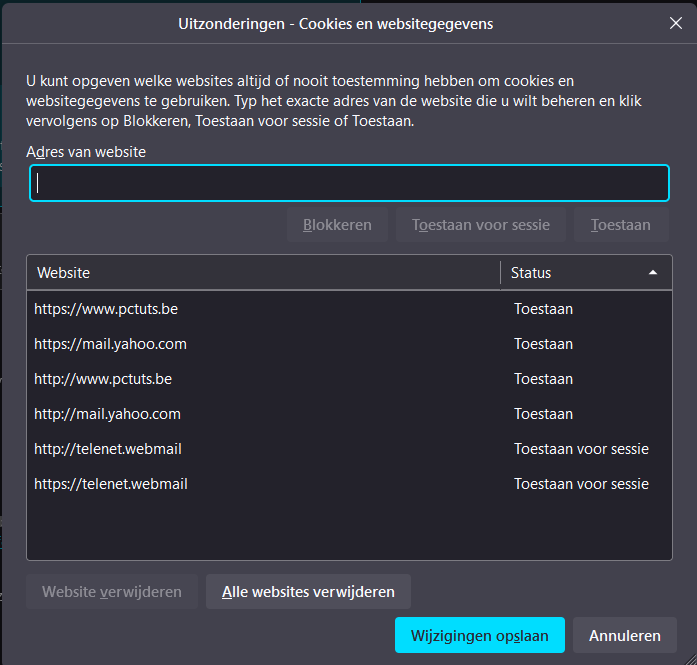Save changes with Wijzigingen opslaan
The height and width of the screenshot is (665, 697).
[479, 635]
